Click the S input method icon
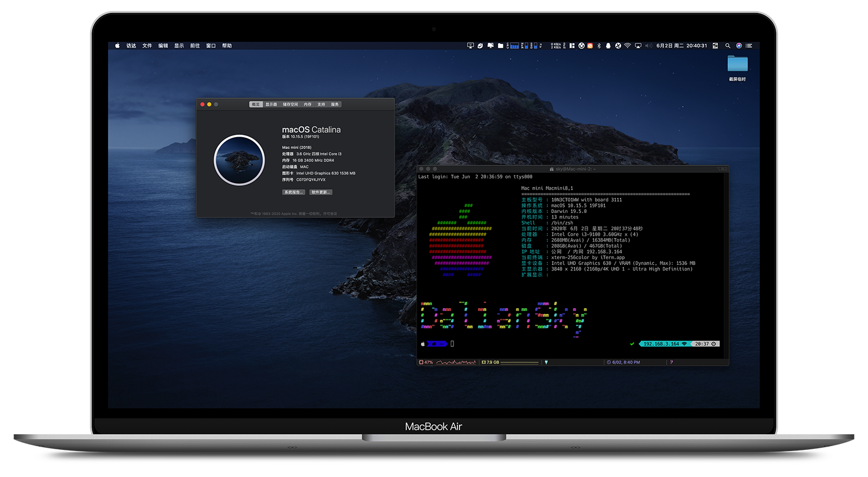Screen dimensions: 868x477 (x=715, y=46)
